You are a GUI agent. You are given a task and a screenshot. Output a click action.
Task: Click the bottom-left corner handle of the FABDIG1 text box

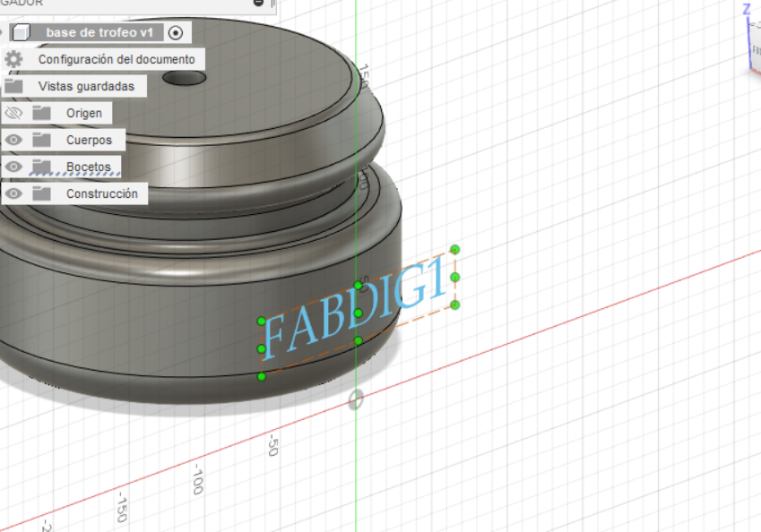pos(262,376)
